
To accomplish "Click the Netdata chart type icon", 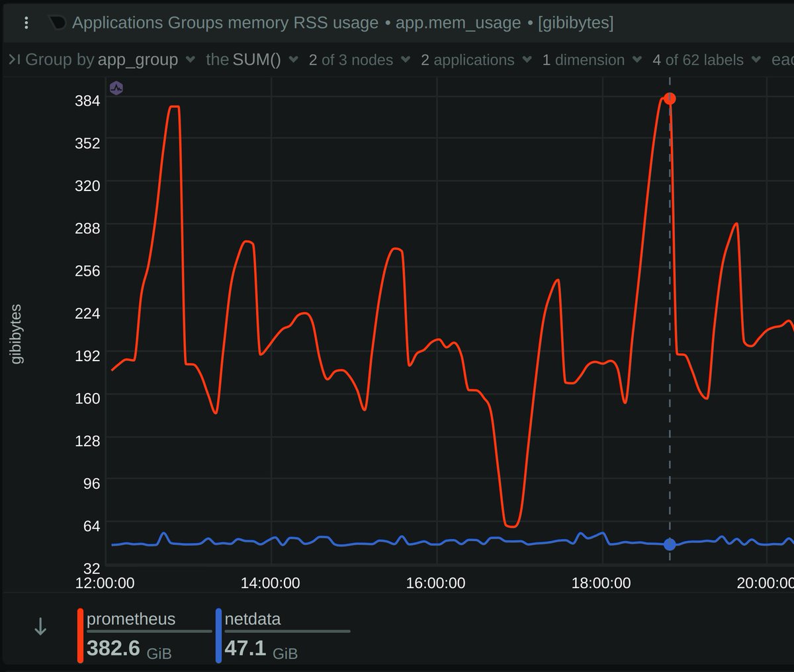I will pyautogui.click(x=58, y=23).
